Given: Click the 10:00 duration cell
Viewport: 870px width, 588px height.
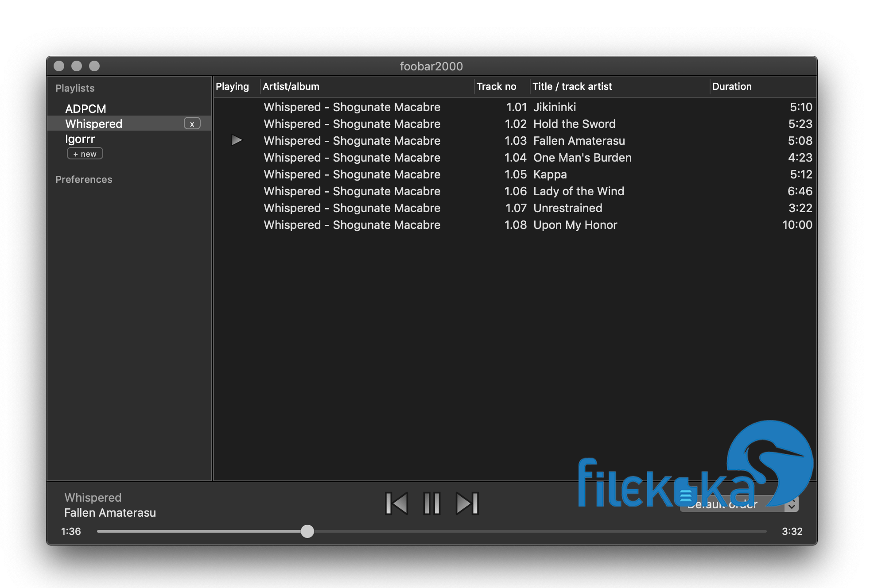Looking at the screenshot, I should 797,225.
